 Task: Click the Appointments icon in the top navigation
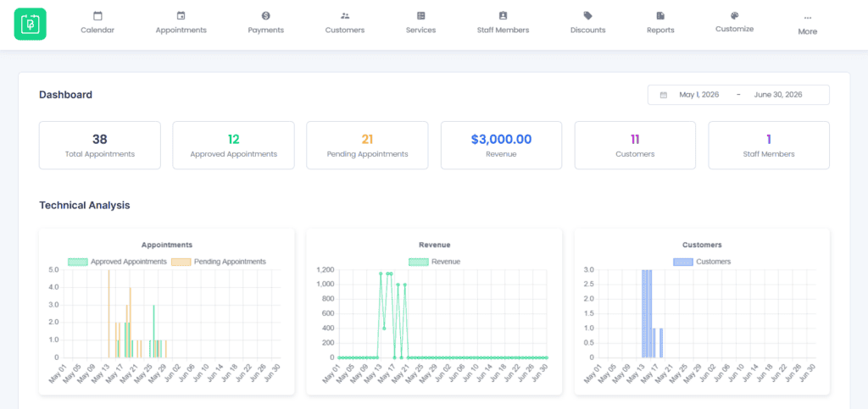click(181, 15)
